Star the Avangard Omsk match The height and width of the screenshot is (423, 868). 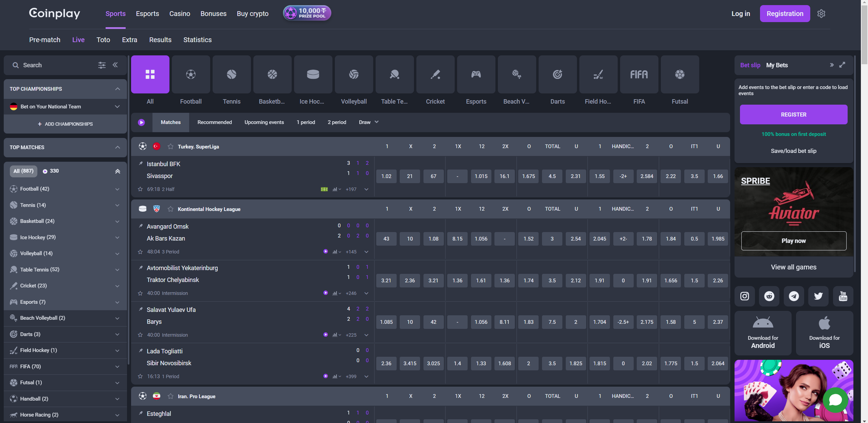[140, 252]
